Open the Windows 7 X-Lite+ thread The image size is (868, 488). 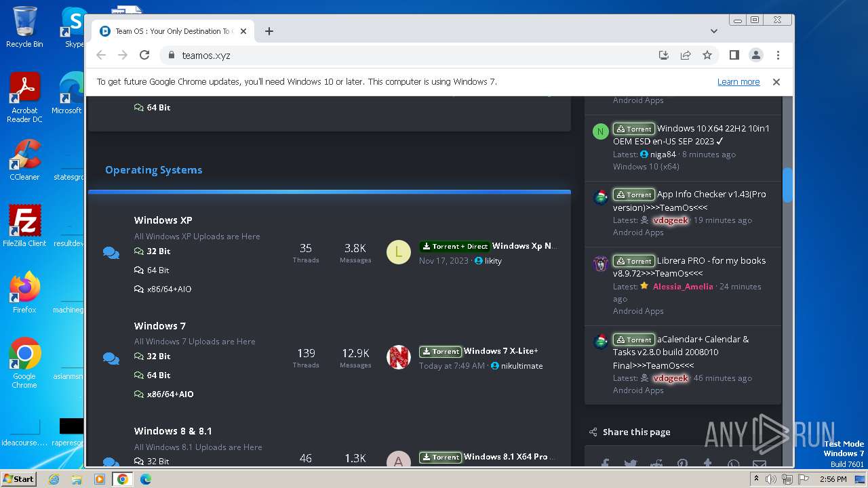click(x=501, y=351)
